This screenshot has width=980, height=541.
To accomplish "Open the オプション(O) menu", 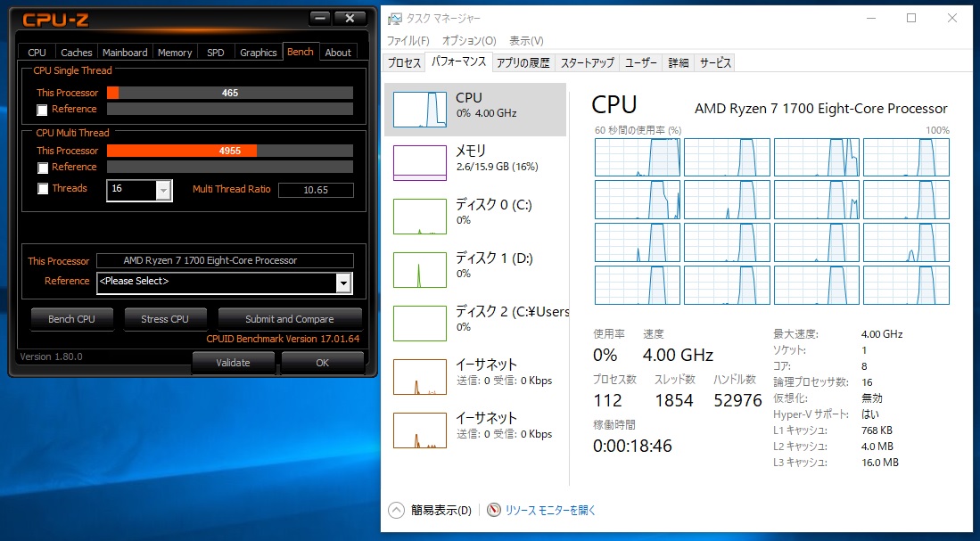I will (469, 41).
